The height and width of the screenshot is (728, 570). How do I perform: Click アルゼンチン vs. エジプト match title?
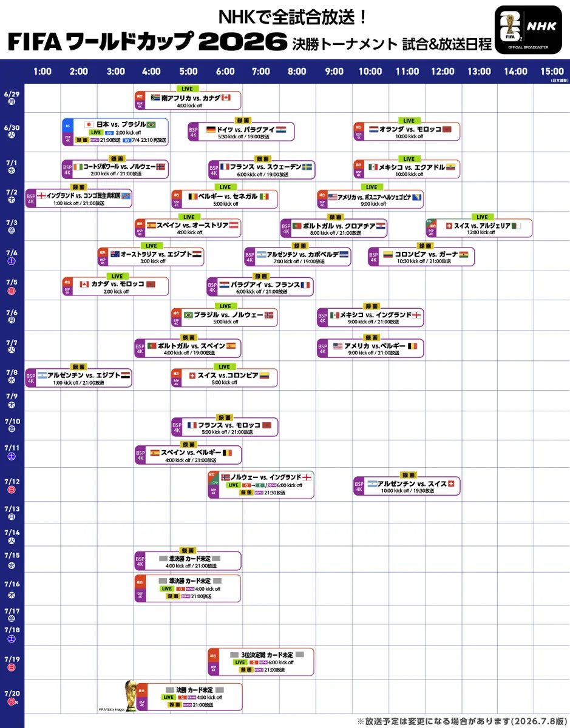(84, 375)
